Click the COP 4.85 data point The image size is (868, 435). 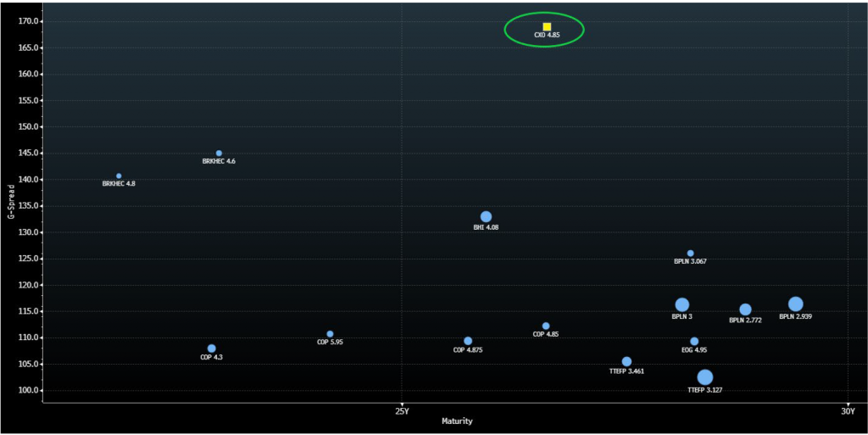[x=546, y=326]
